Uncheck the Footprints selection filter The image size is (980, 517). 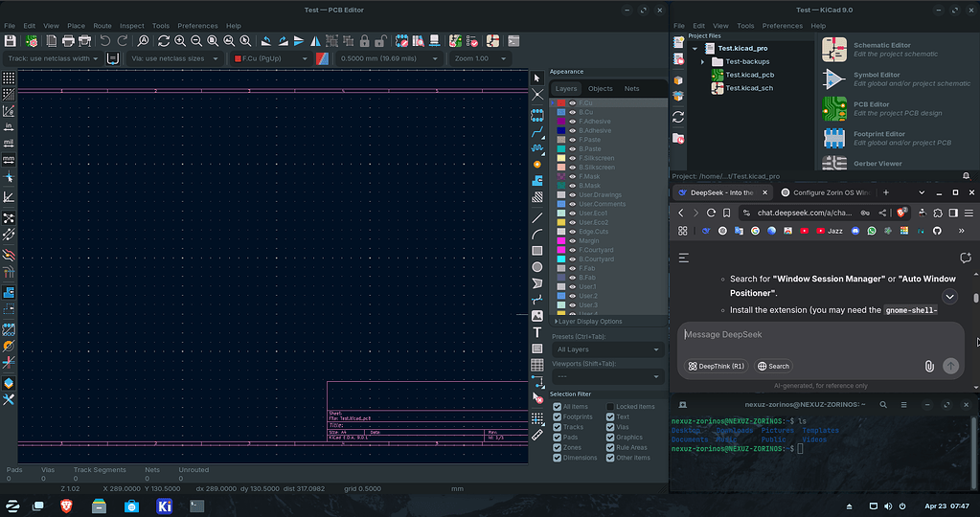(x=558, y=417)
